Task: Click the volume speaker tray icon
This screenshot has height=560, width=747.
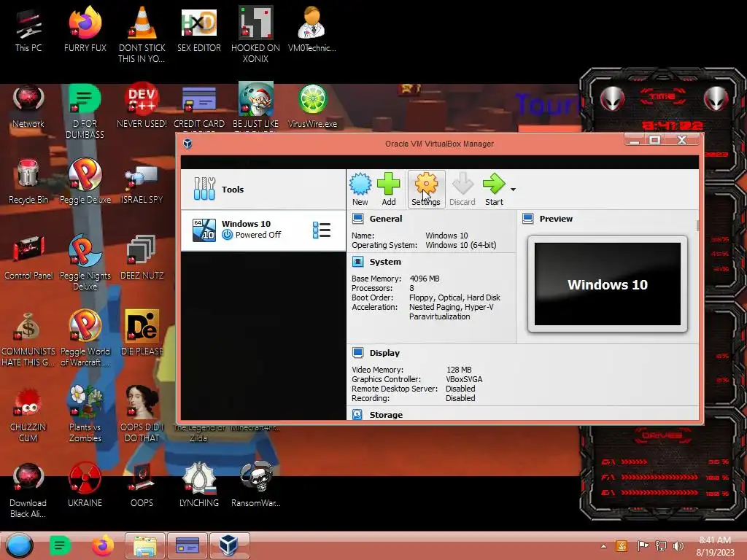Action: point(678,545)
